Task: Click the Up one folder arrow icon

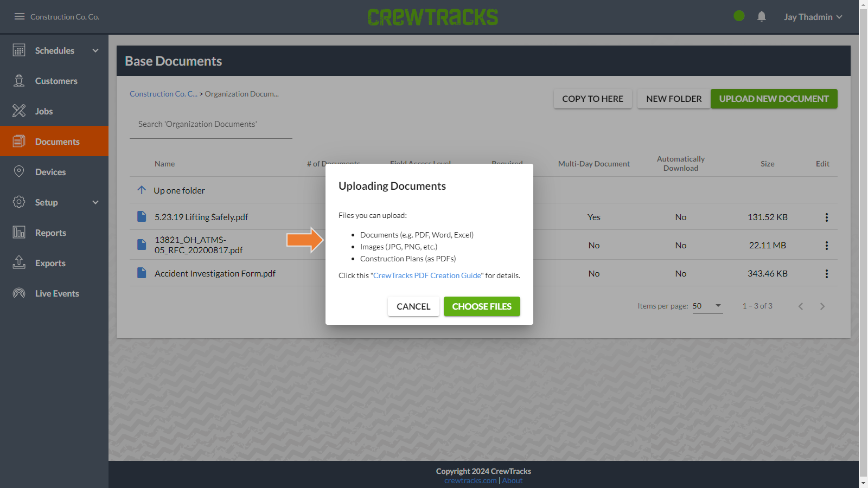Action: [142, 190]
